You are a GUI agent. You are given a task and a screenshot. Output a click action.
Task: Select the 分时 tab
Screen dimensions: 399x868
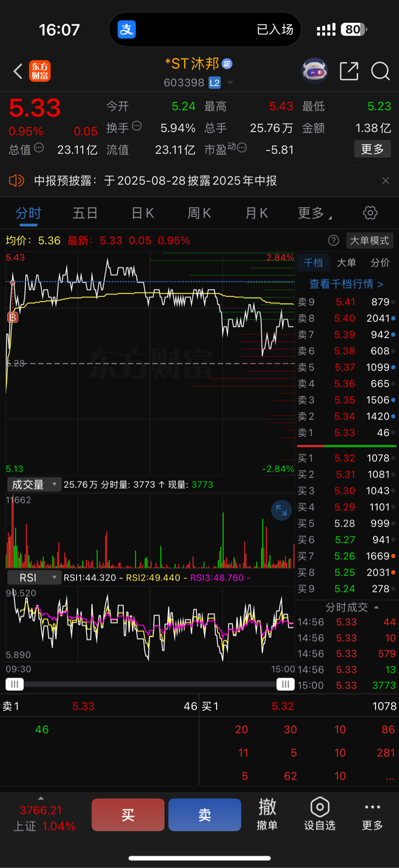coord(29,213)
